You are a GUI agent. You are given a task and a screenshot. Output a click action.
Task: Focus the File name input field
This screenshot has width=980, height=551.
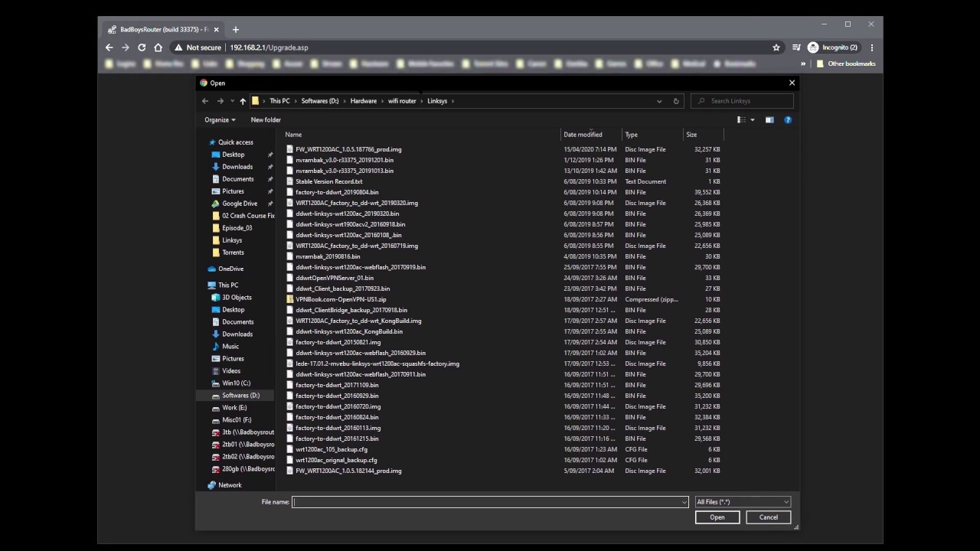[486, 502]
